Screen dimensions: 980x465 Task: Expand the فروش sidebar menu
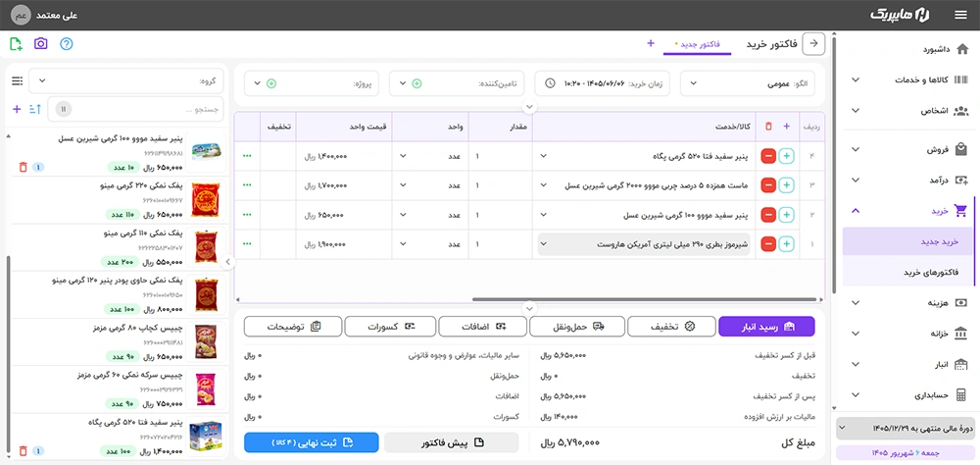coord(908,149)
